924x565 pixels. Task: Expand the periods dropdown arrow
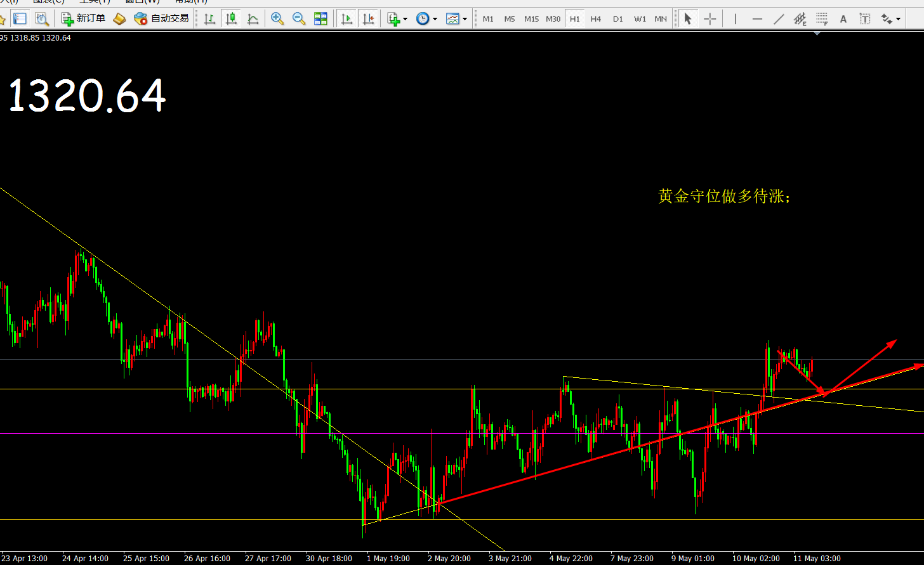(x=435, y=19)
